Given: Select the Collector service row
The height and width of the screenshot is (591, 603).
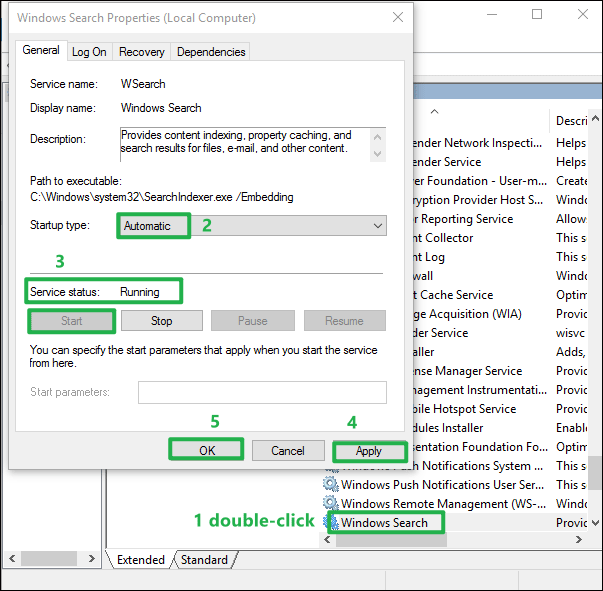Looking at the screenshot, I should coord(501,238).
